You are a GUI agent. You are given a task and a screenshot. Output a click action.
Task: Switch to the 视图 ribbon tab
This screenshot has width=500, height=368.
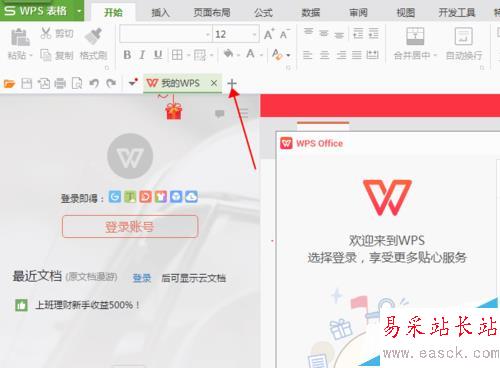point(406,13)
